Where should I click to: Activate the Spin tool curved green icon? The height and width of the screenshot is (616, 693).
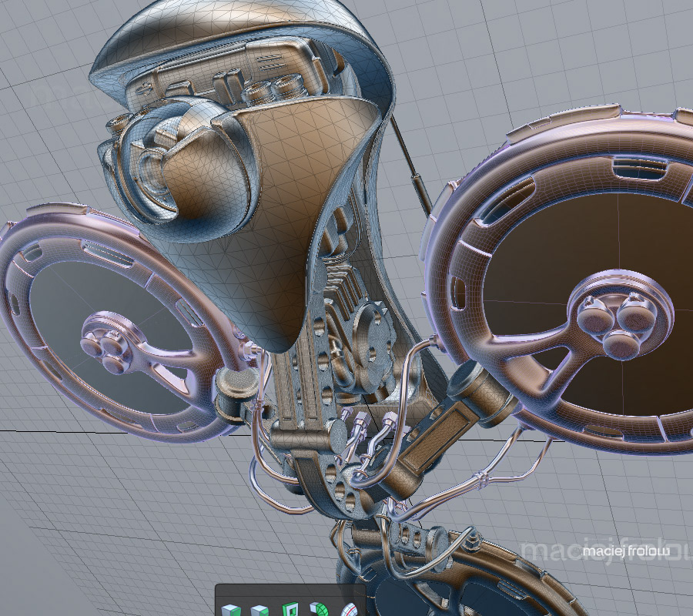click(x=319, y=609)
